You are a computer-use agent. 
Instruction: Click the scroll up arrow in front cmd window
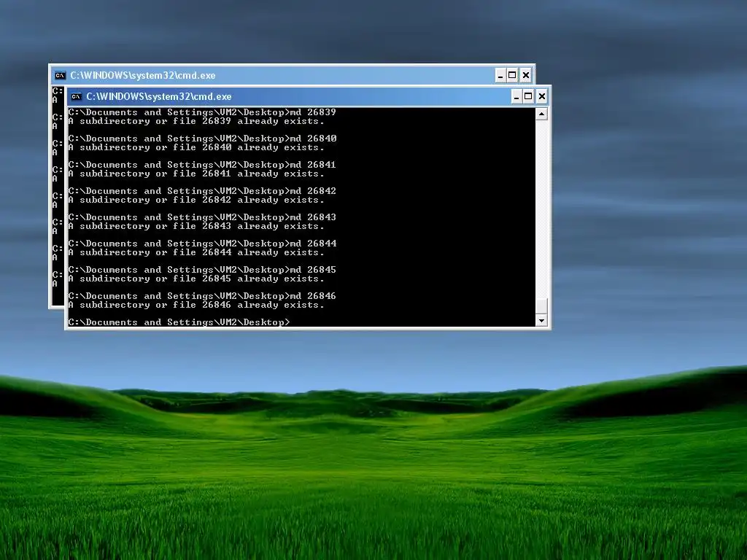coord(541,114)
